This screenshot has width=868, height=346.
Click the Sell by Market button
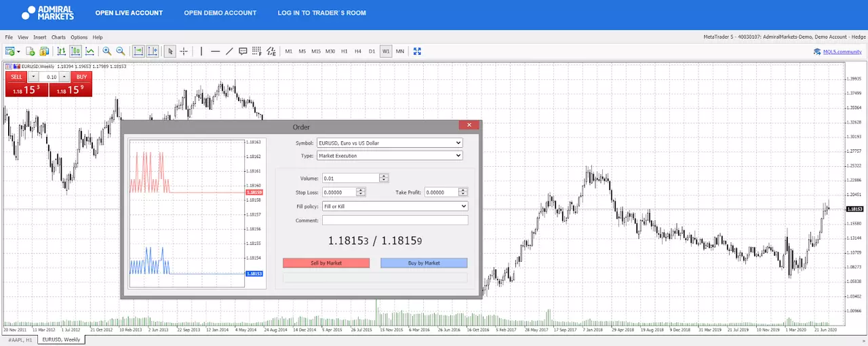coord(326,263)
